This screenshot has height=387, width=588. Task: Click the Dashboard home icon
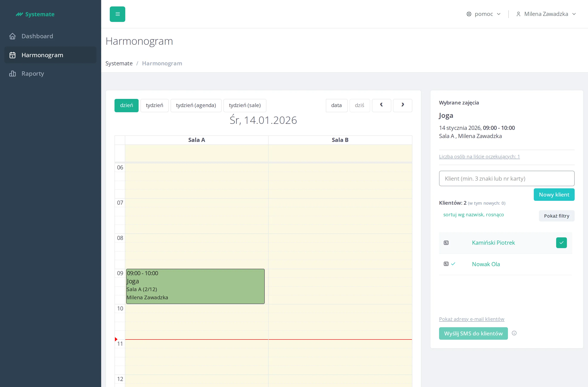[x=12, y=36]
